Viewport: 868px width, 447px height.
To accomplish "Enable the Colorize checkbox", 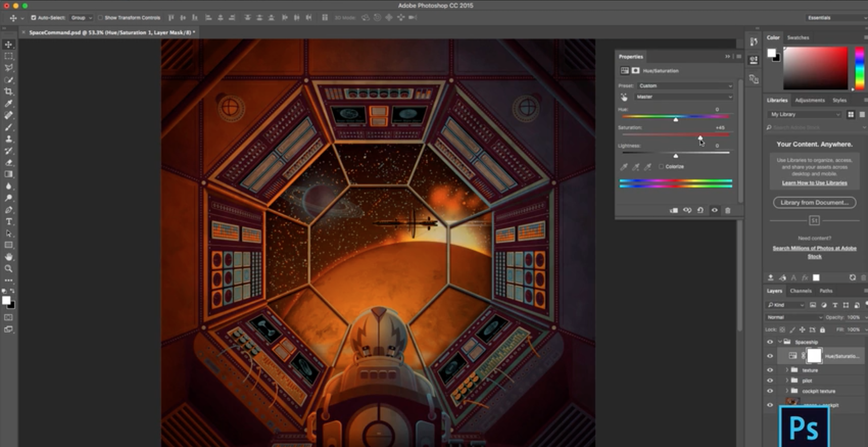I will (x=661, y=167).
